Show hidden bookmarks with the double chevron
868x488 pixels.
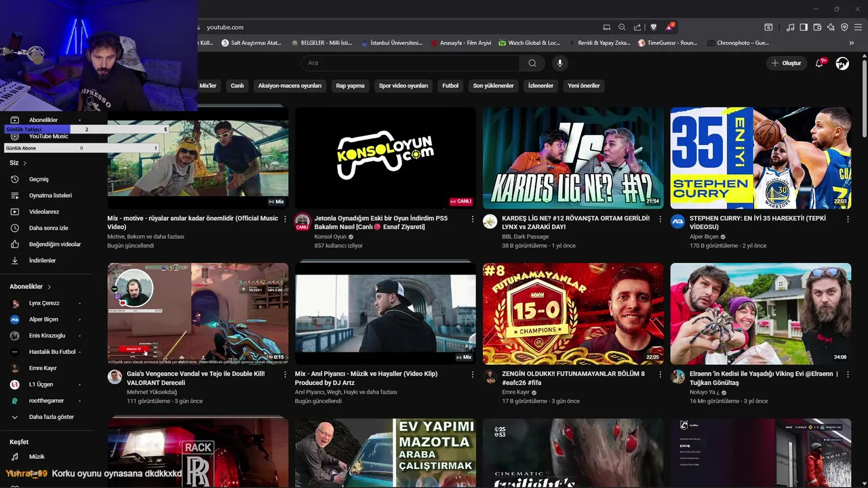coord(852,43)
